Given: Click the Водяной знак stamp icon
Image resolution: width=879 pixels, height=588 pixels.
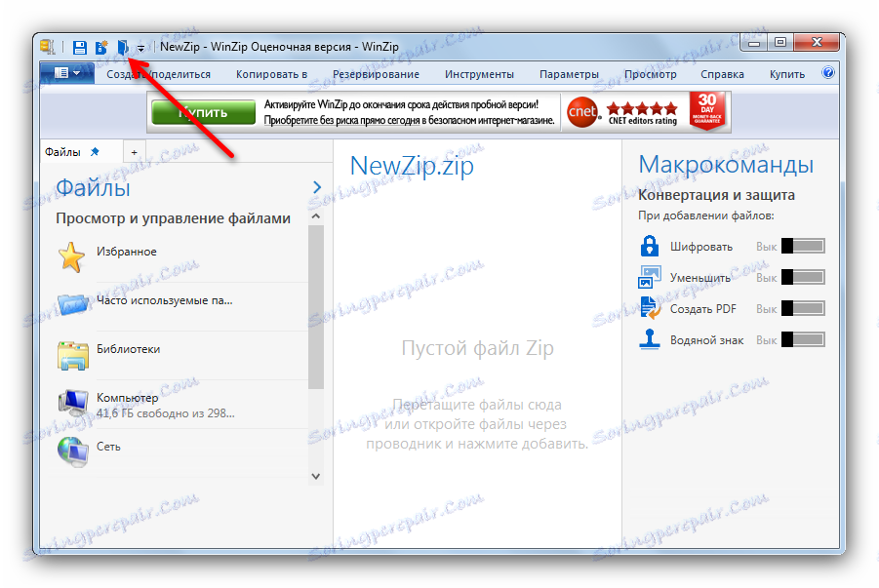Looking at the screenshot, I should coord(649,339).
